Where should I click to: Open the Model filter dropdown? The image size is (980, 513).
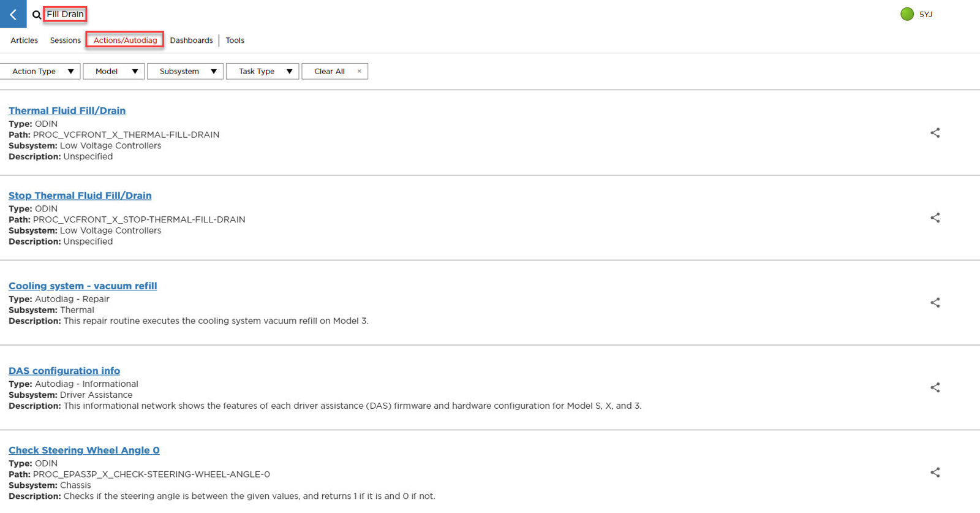pos(114,72)
